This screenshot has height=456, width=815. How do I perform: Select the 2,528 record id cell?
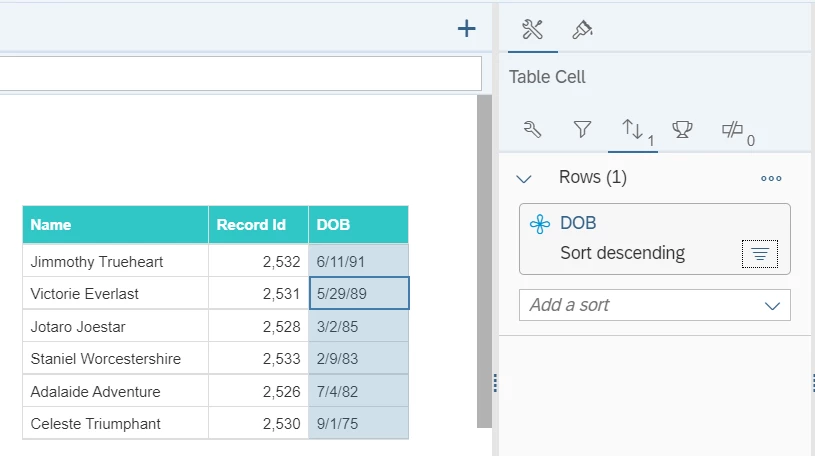(258, 327)
